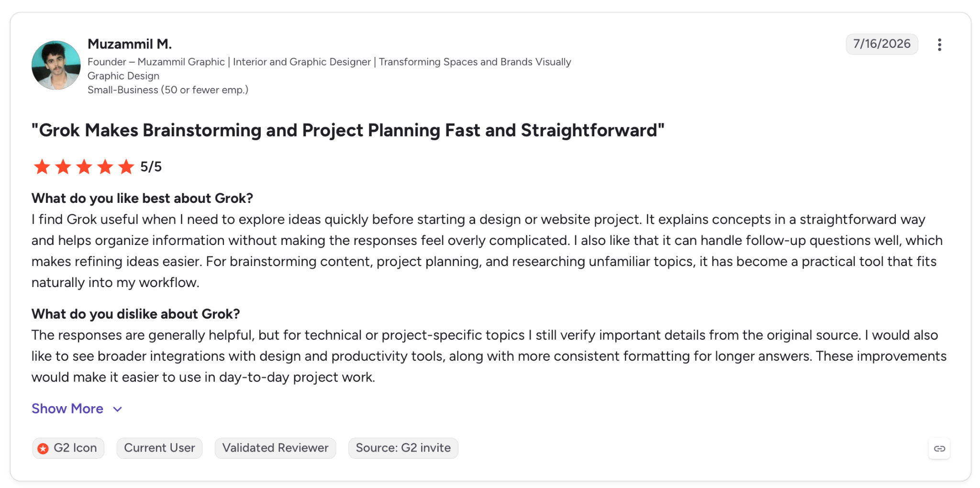Click the fifth rating star
The width and height of the screenshot is (980, 488).
click(x=126, y=167)
